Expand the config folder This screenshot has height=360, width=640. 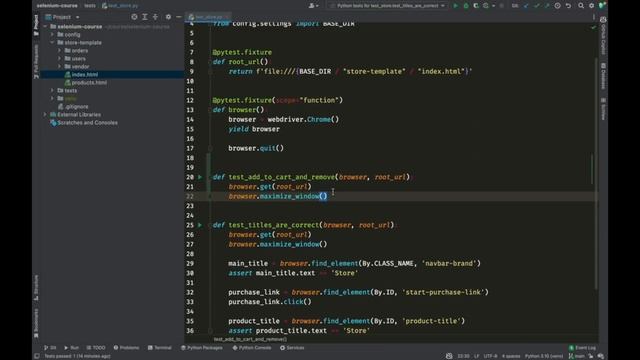(52, 35)
